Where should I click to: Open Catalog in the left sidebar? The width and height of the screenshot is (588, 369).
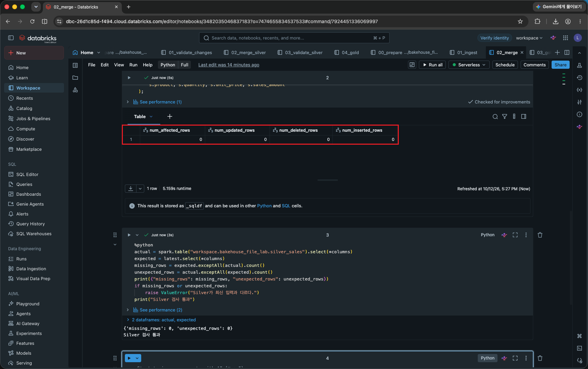pos(34,108)
